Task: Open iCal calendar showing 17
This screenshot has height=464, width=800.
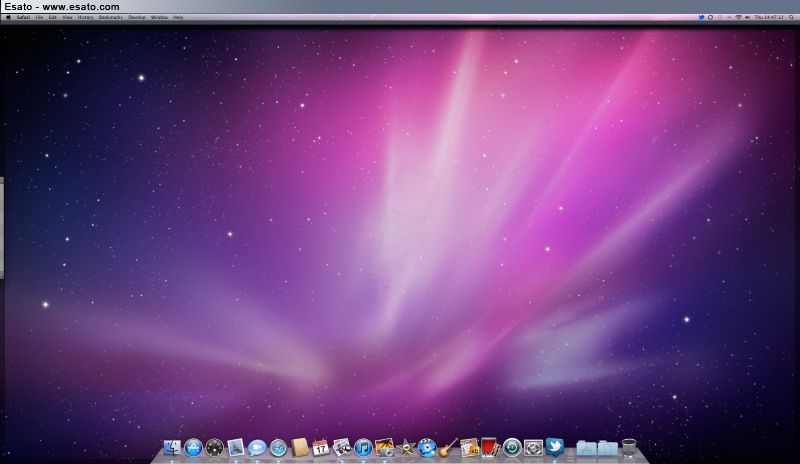Action: tap(321, 448)
